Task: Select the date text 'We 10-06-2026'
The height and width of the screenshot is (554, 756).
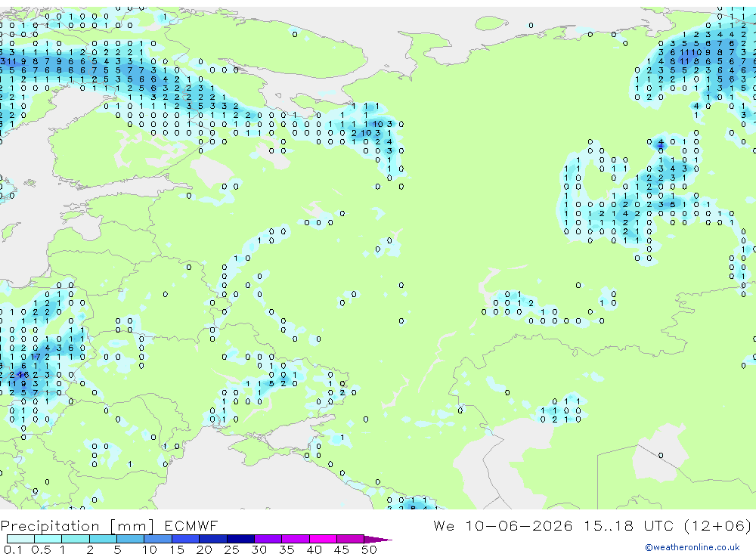Action: [503, 525]
